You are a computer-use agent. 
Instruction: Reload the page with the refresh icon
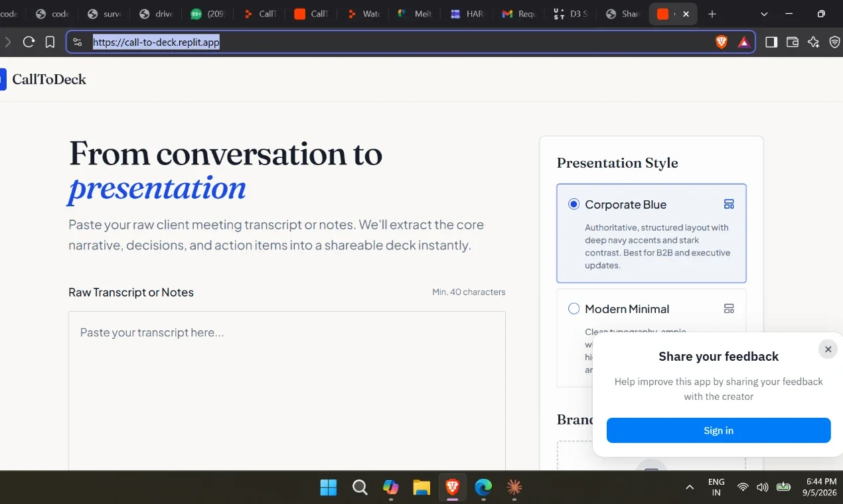(29, 42)
